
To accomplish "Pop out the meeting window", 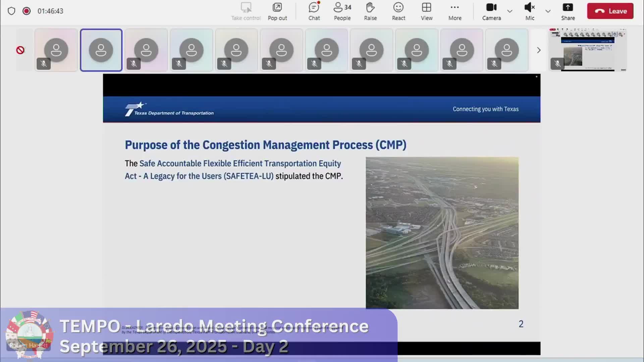I will pos(277,11).
